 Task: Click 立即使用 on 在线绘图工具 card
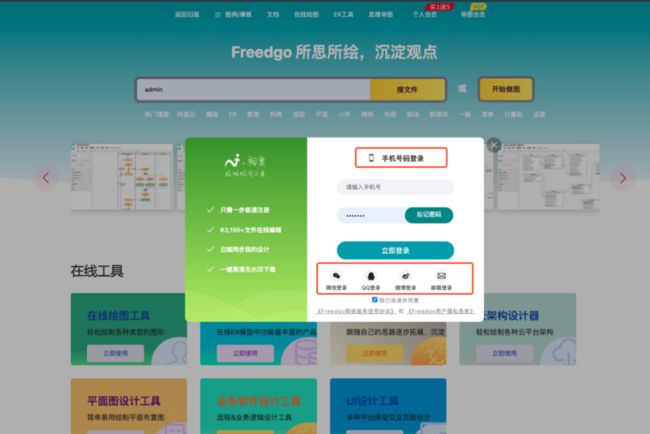pos(115,353)
